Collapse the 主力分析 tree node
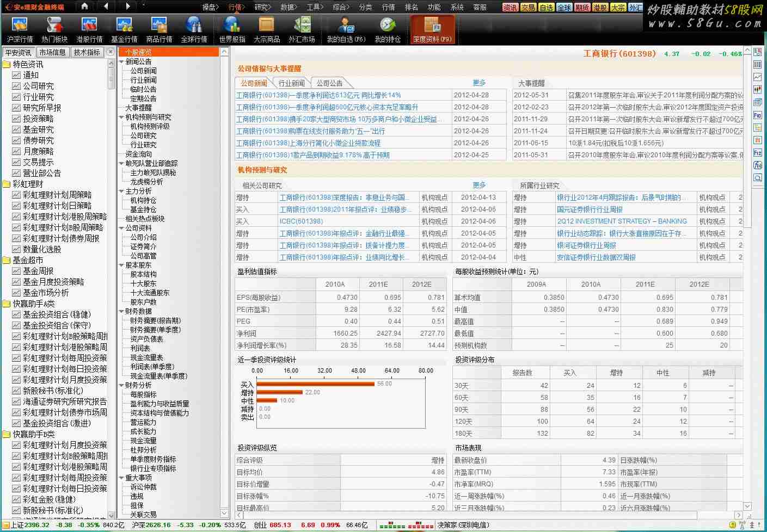This screenshot has height=532, width=767. (x=121, y=191)
